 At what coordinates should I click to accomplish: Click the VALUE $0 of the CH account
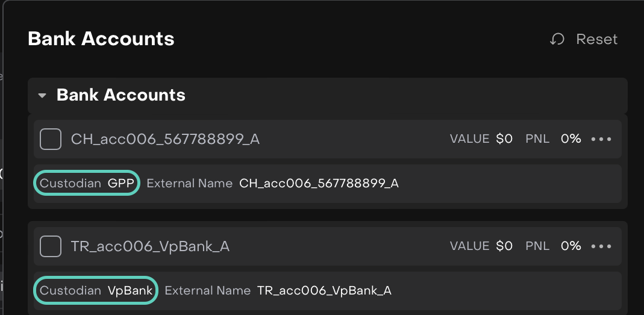(x=504, y=139)
